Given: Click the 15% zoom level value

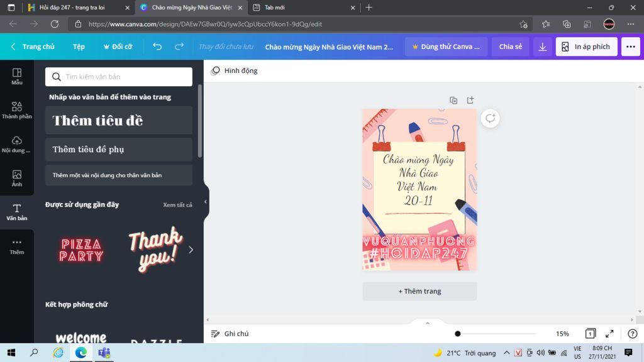Looking at the screenshot, I should pyautogui.click(x=562, y=334).
